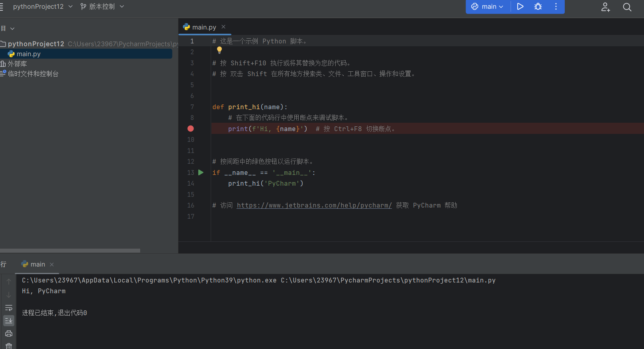Run the main configuration with play icon
The image size is (644, 349).
tap(520, 6)
